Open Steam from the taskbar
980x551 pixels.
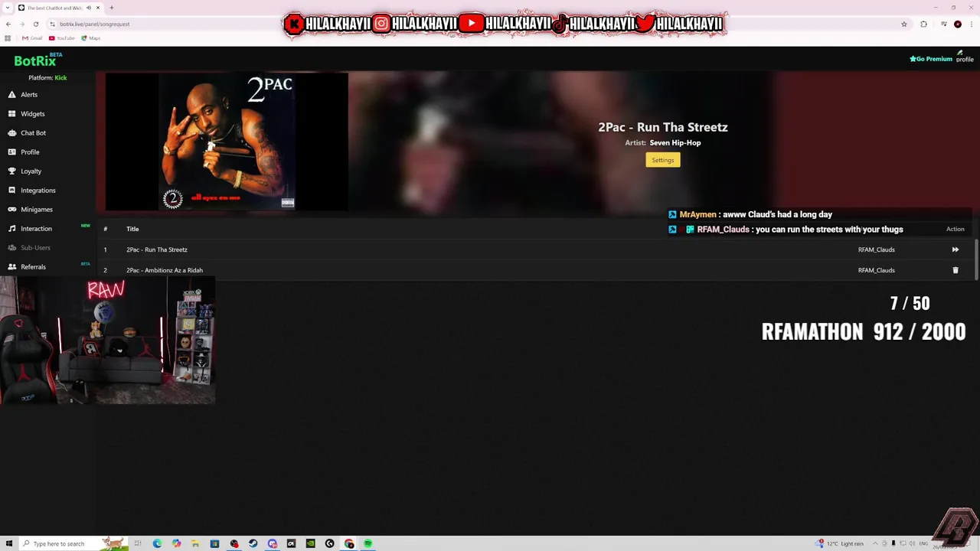(253, 543)
